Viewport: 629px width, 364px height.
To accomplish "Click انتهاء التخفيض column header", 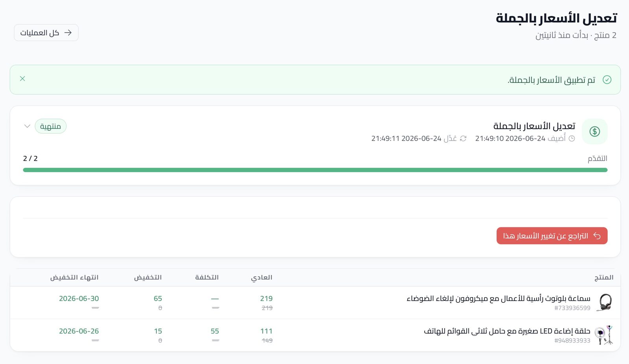I will click(74, 277).
